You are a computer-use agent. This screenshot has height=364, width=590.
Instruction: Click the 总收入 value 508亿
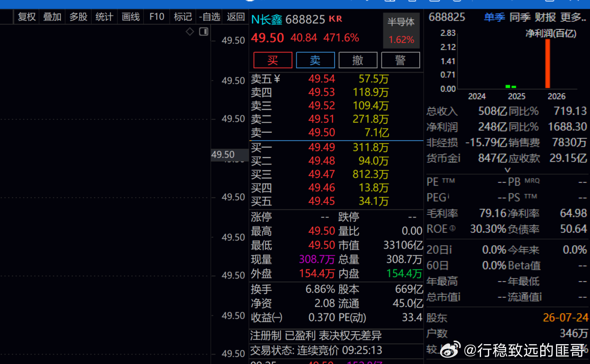pos(492,111)
